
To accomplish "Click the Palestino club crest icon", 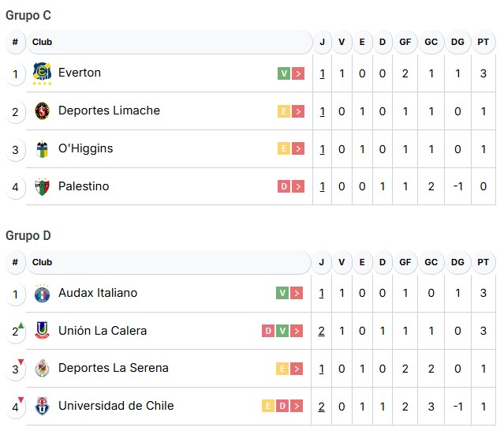I will [42, 187].
